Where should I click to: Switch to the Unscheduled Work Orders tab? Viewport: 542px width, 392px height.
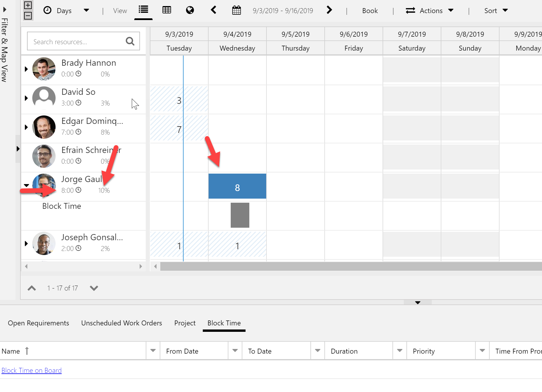click(x=121, y=323)
